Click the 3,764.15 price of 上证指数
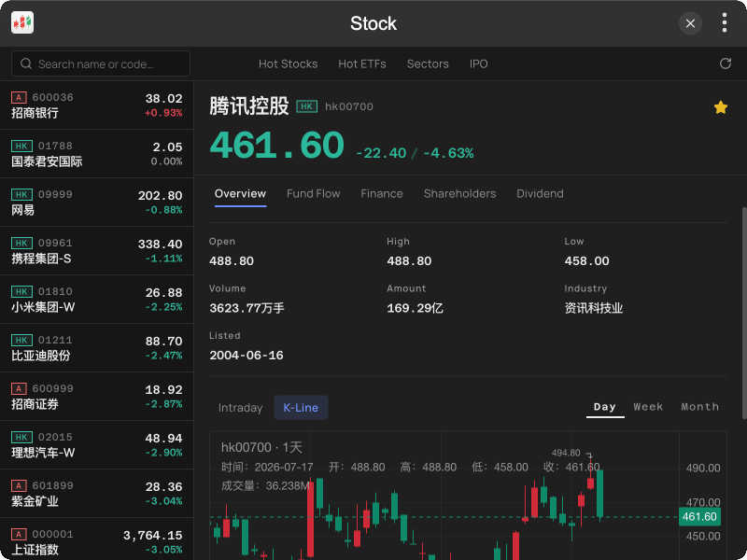 pyautogui.click(x=152, y=536)
